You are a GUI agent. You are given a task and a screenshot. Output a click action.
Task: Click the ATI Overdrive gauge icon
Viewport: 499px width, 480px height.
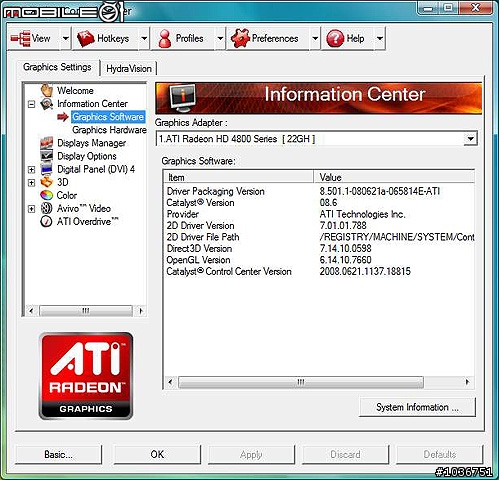click(x=46, y=221)
